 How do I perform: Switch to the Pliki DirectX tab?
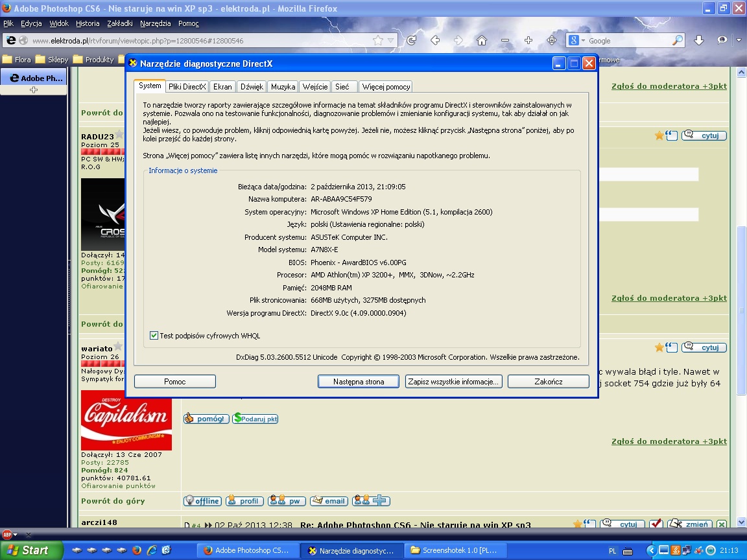tap(187, 87)
